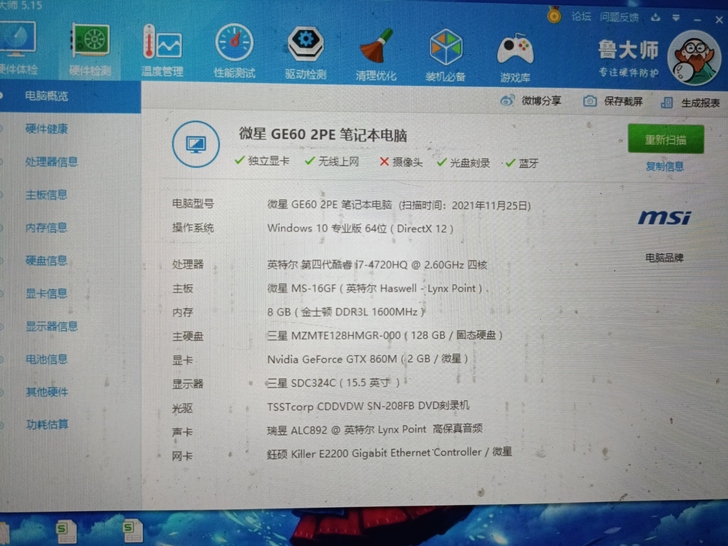Click the first green spreadsheet desktop icon
Image resolution: width=728 pixels, height=546 pixels.
(x=66, y=531)
